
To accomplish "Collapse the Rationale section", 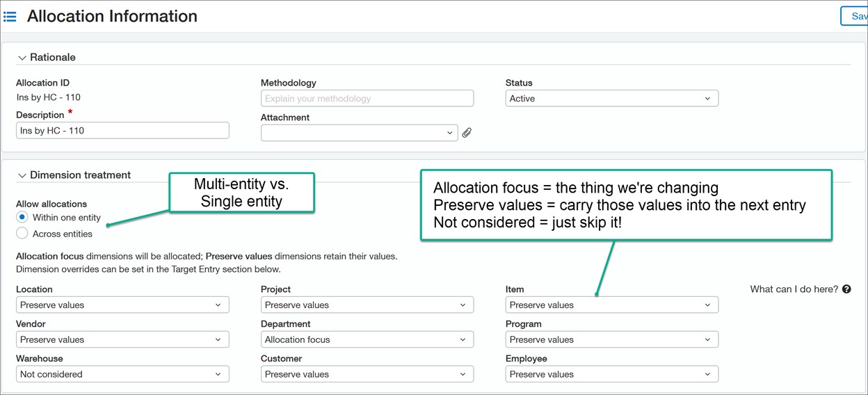I will 22,58.
